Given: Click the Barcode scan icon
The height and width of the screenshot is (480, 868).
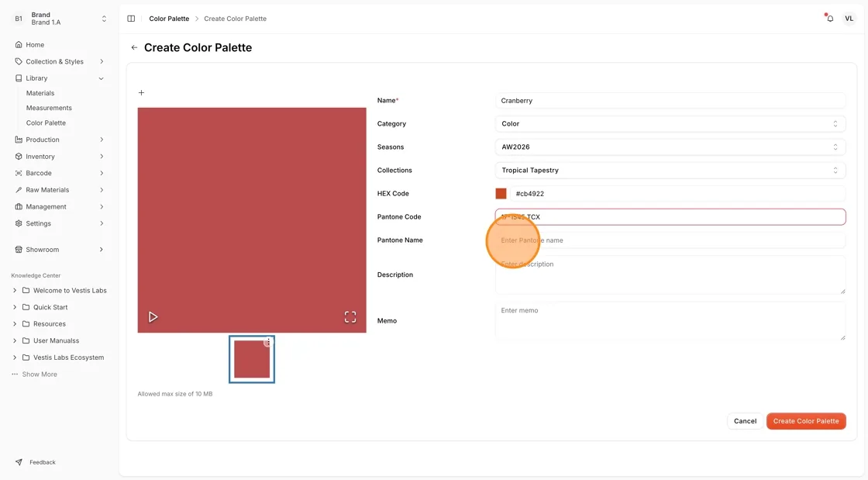Looking at the screenshot, I should tap(19, 173).
